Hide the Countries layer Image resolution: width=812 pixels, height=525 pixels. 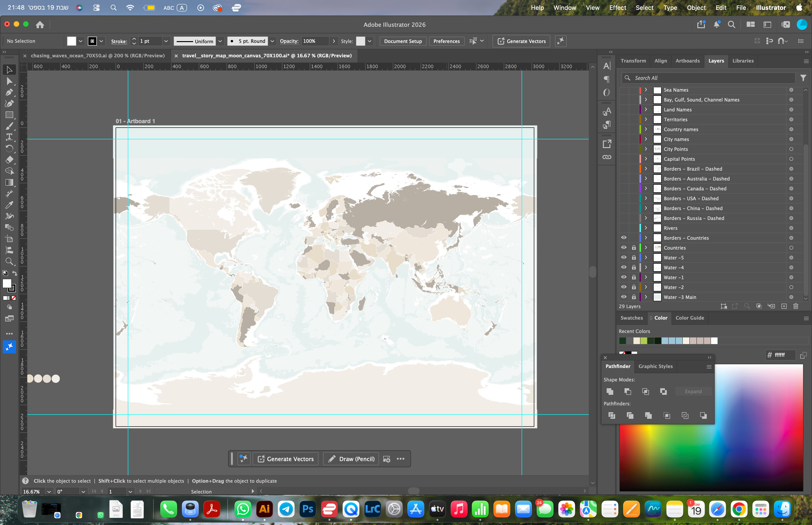tap(624, 247)
